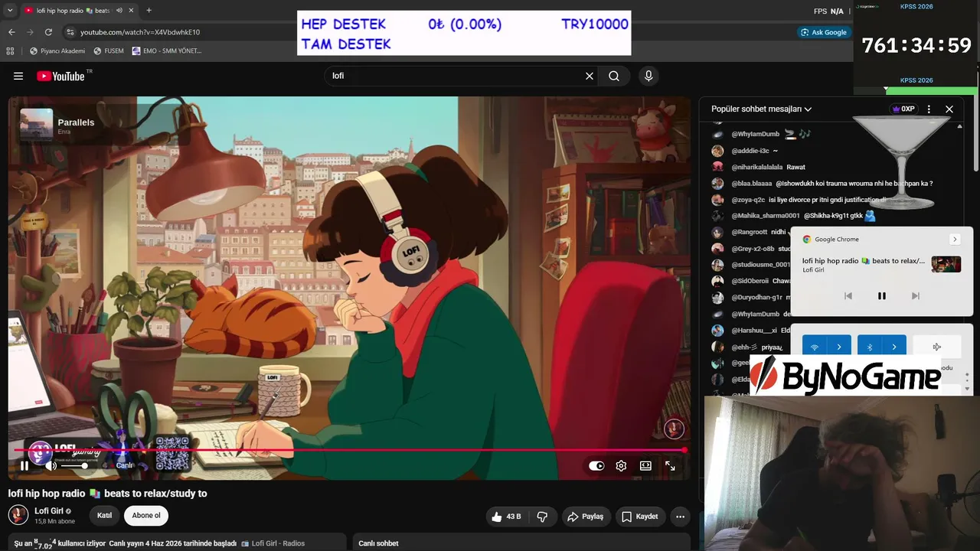Open the Lofi Girl channel avatar
980x551 pixels.
pos(18,515)
